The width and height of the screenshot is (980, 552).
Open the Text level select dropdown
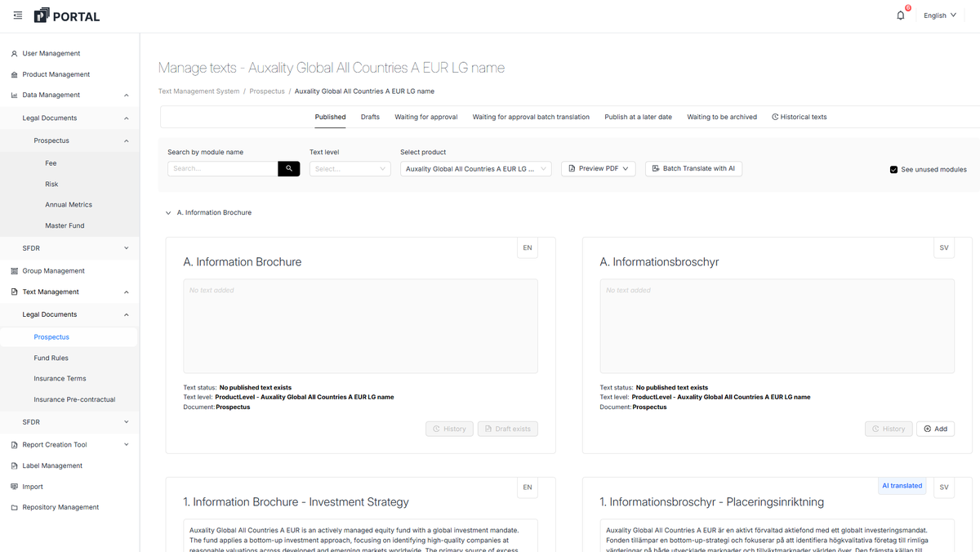(x=350, y=169)
